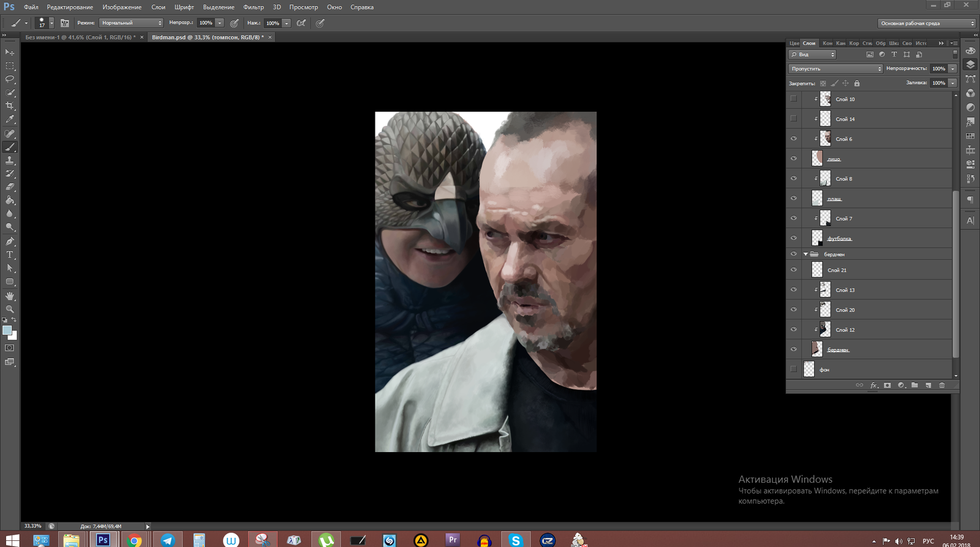Open the blending mode Нормальный dropdown

pos(131,23)
